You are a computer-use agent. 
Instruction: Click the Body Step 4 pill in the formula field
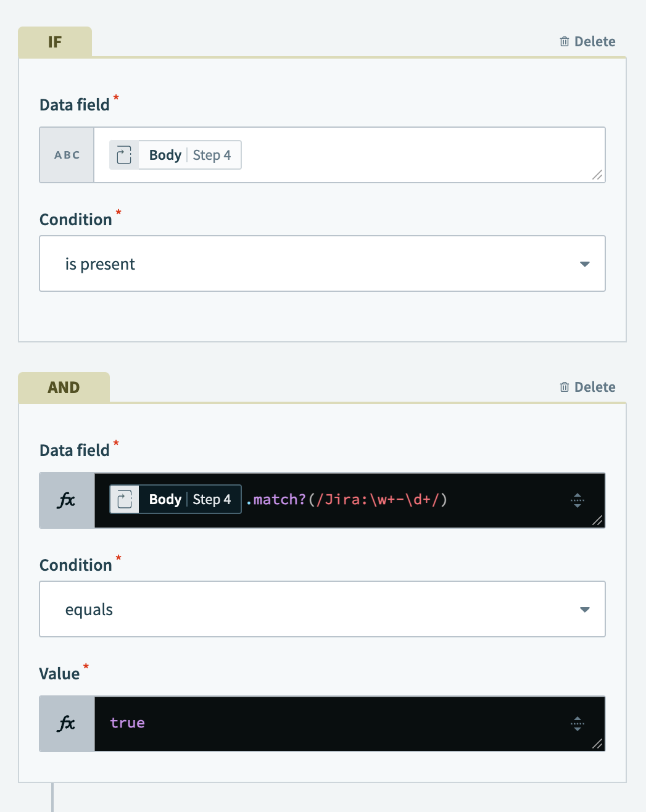(188, 499)
